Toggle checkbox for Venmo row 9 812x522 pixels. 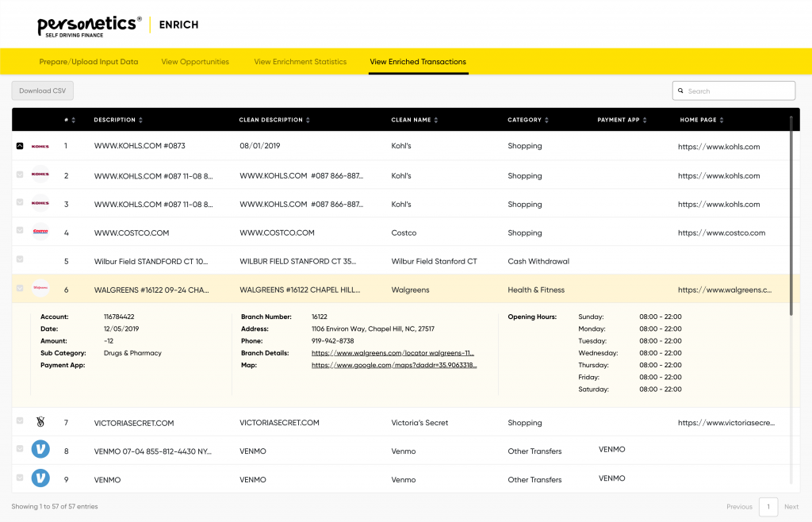coord(20,478)
